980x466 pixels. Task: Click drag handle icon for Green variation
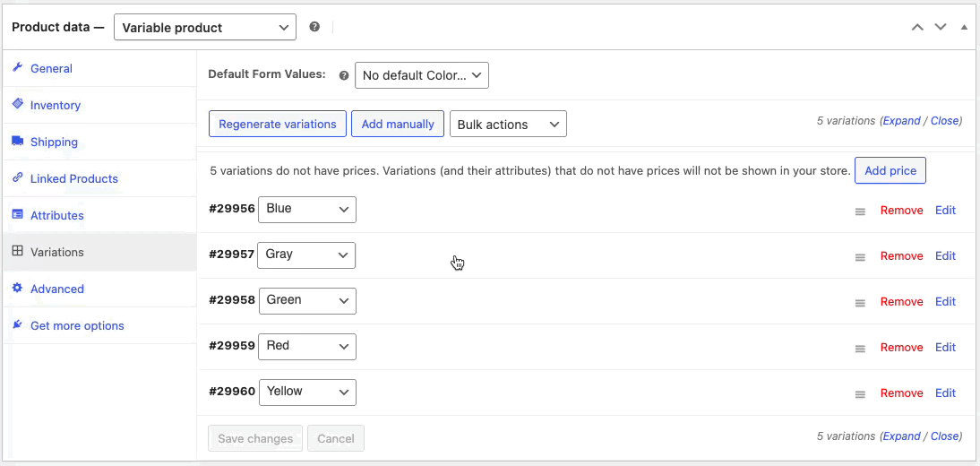click(860, 303)
